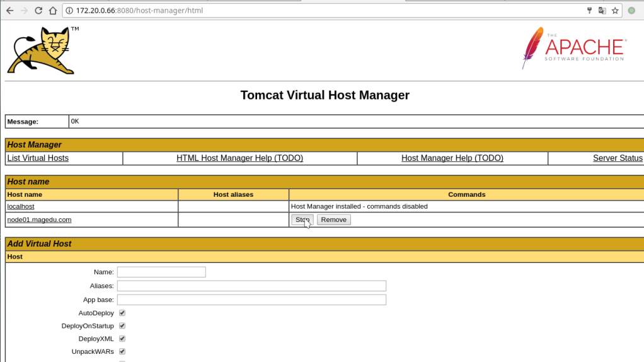Focus the Aliases input field

point(251,286)
